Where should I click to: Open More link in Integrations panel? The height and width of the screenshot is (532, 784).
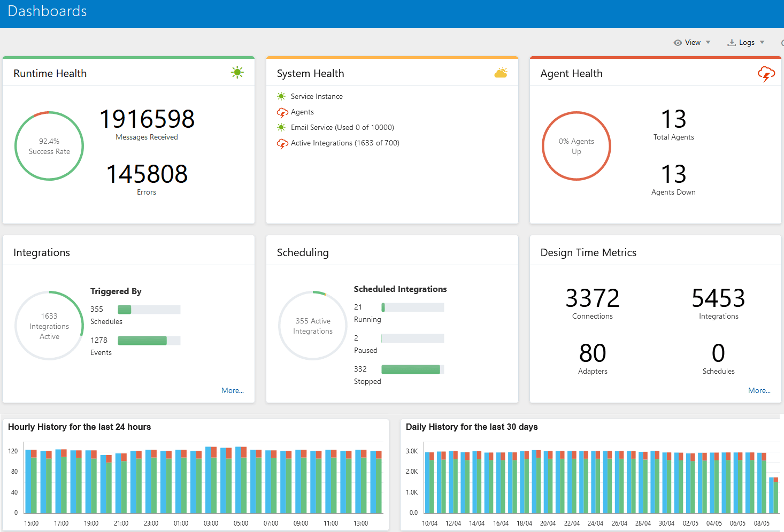[233, 390]
